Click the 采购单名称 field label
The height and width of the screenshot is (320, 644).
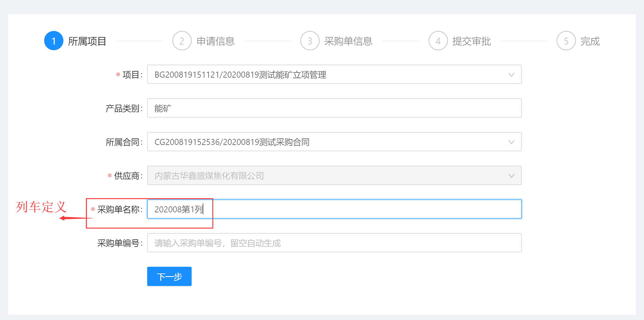point(120,209)
